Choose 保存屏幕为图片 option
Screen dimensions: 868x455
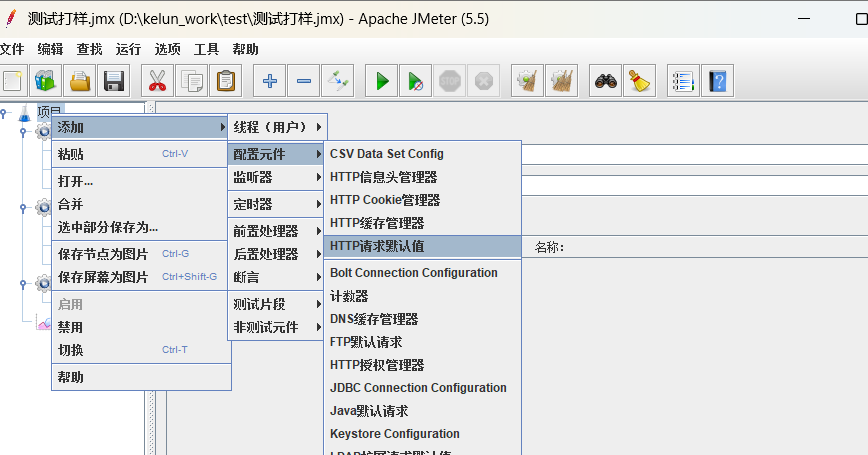pyautogui.click(x=141, y=277)
